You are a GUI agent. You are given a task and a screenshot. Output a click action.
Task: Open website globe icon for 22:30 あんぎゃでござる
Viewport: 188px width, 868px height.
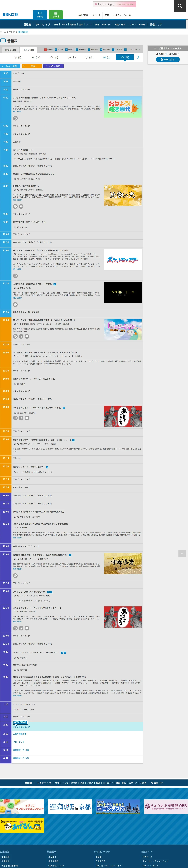(15, 628)
